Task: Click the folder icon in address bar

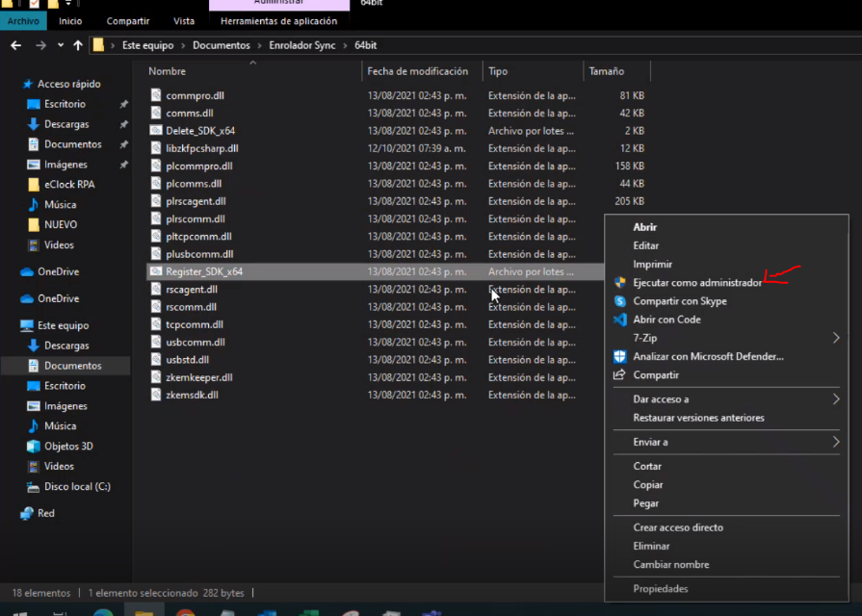Action: click(x=98, y=45)
